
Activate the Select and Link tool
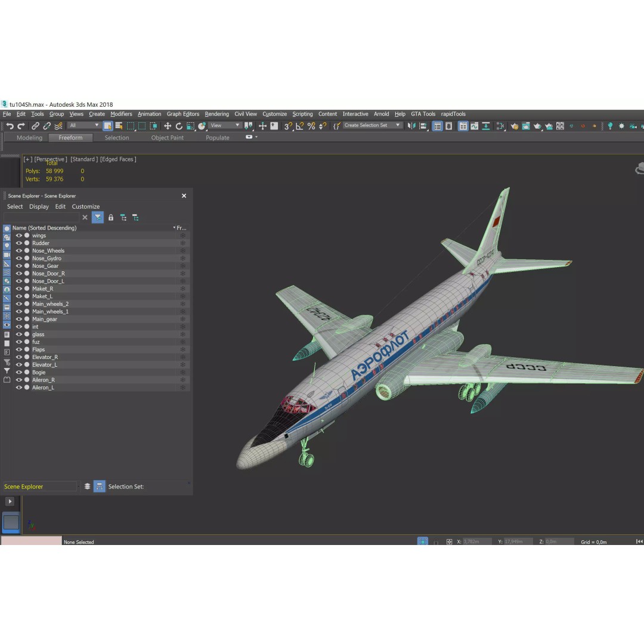pyautogui.click(x=35, y=126)
